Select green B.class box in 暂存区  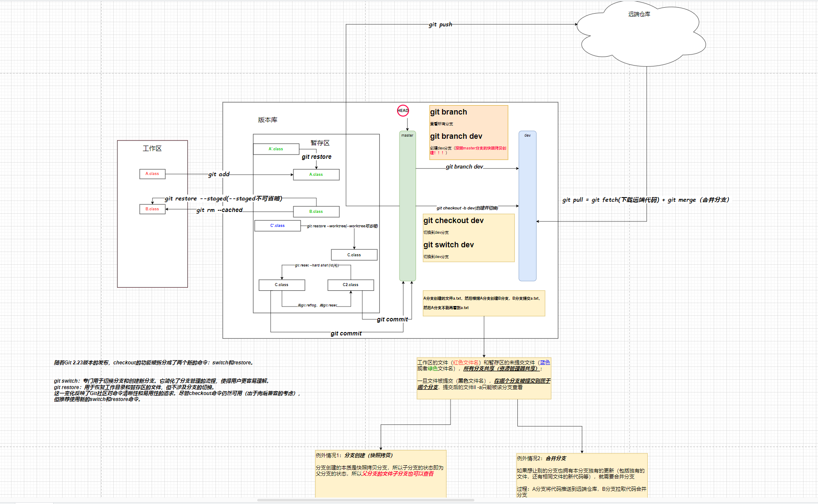[x=316, y=212]
